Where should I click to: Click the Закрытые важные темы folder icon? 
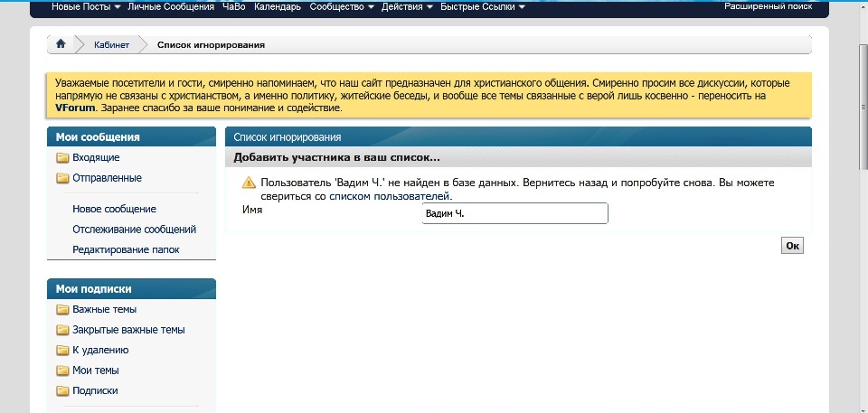(x=62, y=330)
